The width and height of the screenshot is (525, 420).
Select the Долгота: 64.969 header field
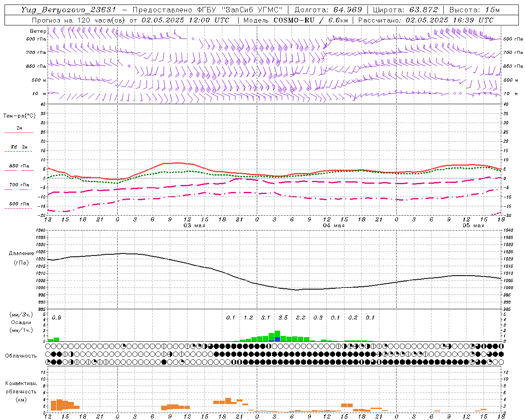point(328,10)
